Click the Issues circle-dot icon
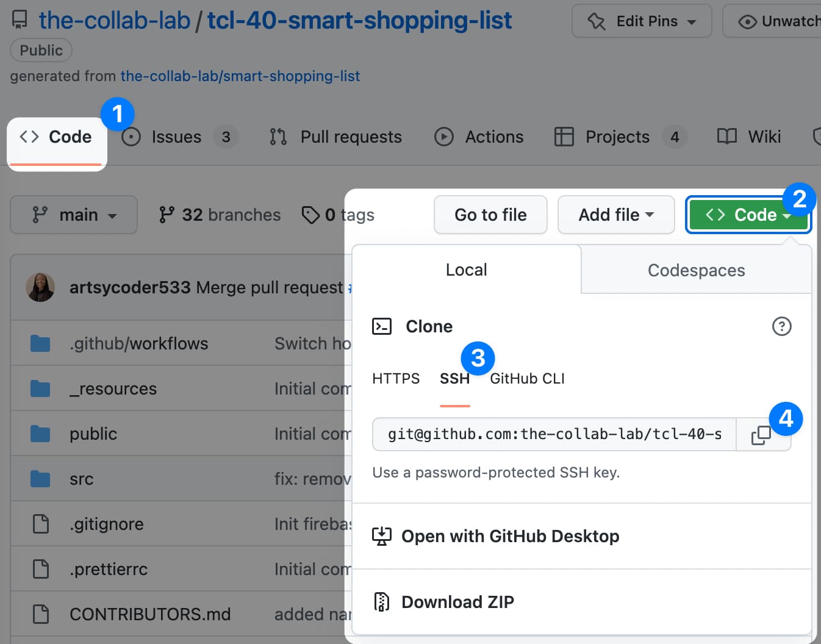The width and height of the screenshot is (821, 644). point(131,137)
